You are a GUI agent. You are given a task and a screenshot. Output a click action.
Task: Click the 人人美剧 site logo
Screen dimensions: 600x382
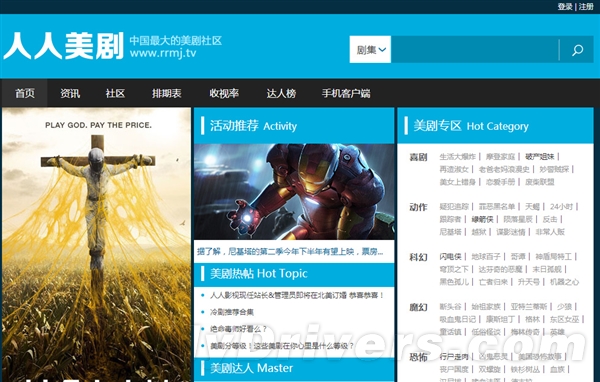[x=64, y=46]
